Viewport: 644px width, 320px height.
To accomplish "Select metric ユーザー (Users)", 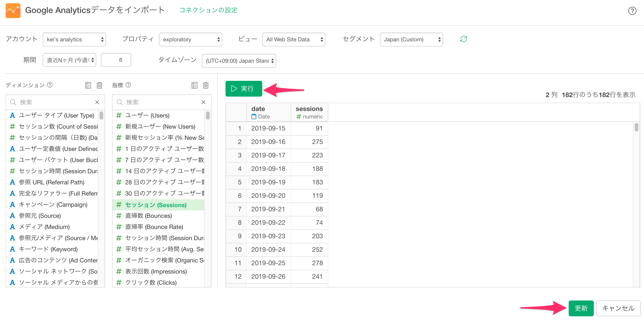I will click(x=159, y=115).
